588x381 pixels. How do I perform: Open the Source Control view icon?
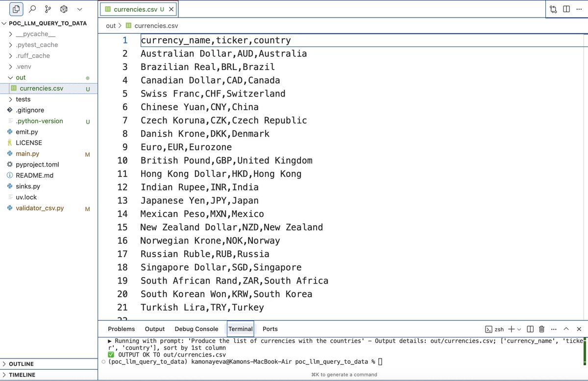click(x=48, y=9)
